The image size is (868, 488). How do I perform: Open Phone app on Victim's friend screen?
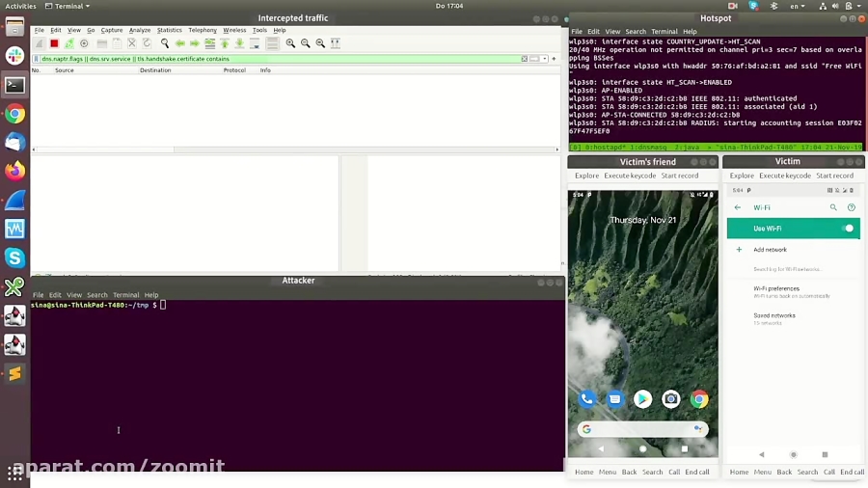click(x=586, y=399)
